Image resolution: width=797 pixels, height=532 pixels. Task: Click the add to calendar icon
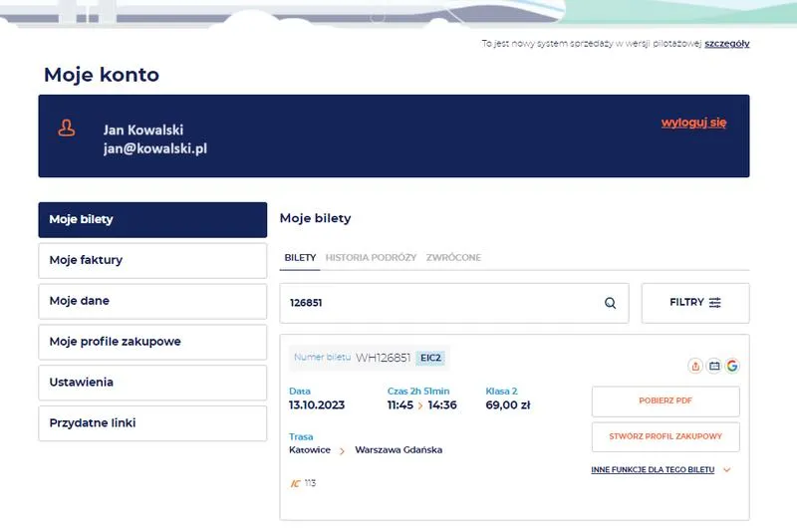(x=714, y=366)
